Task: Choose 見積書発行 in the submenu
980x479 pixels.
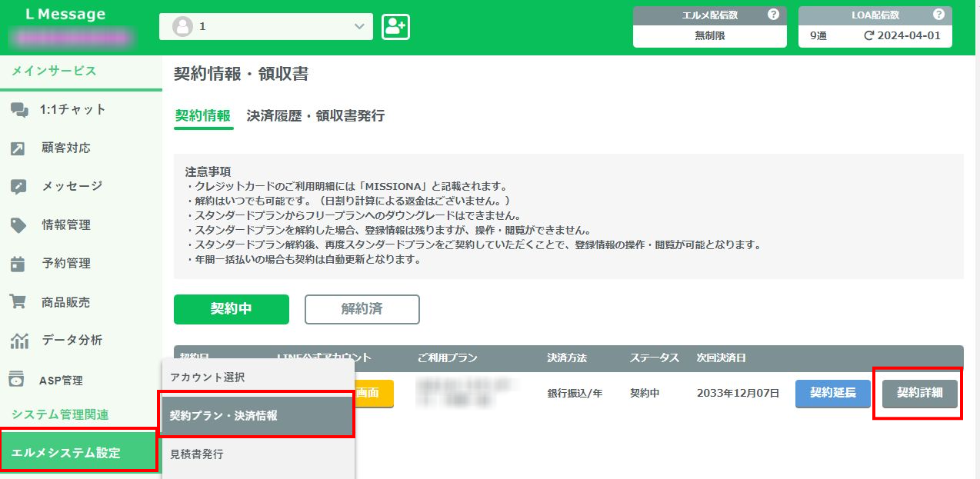Action: pos(197,454)
